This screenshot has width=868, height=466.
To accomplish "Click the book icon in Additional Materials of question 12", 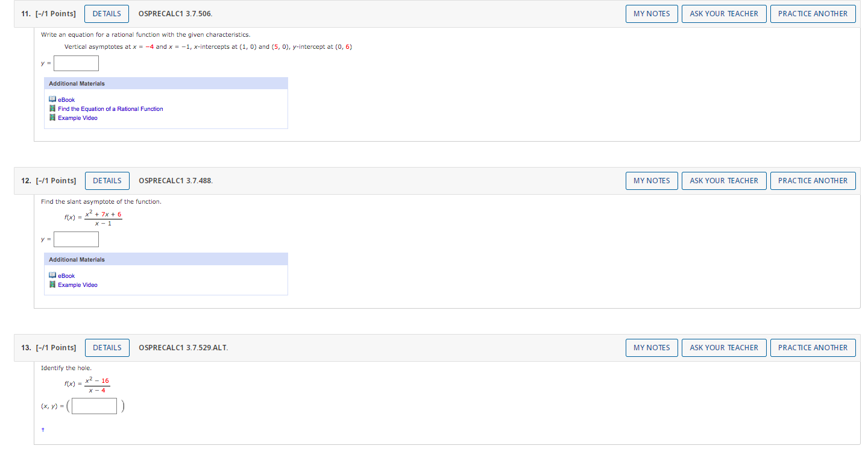I will click(51, 276).
